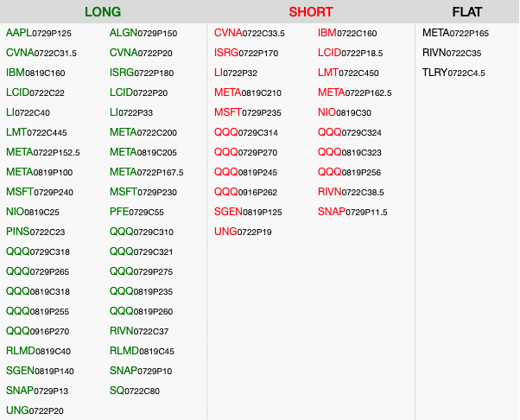Click the SHORT column header
This screenshot has height=420, width=520.
pyautogui.click(x=311, y=12)
